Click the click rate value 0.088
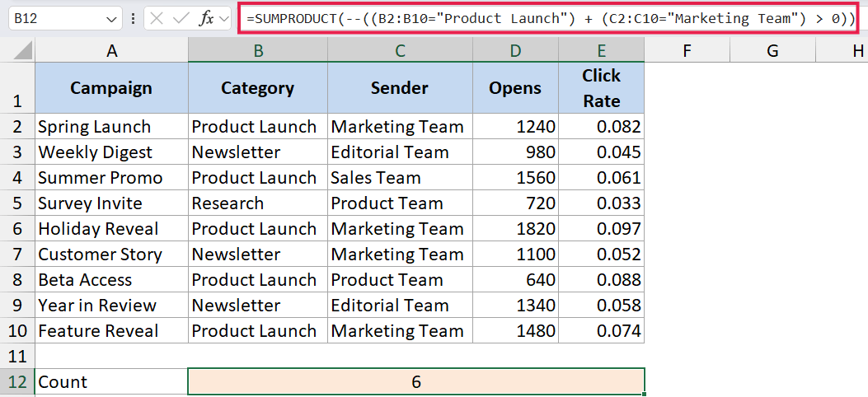This screenshot has height=397, width=868. click(602, 280)
